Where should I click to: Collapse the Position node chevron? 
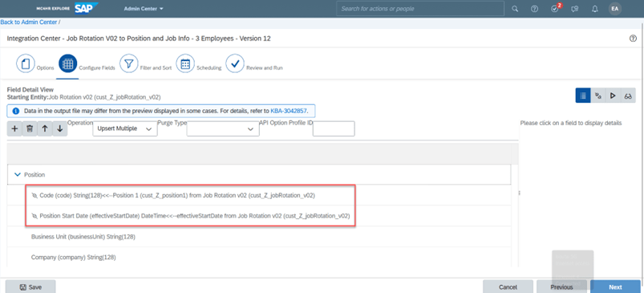tap(18, 175)
